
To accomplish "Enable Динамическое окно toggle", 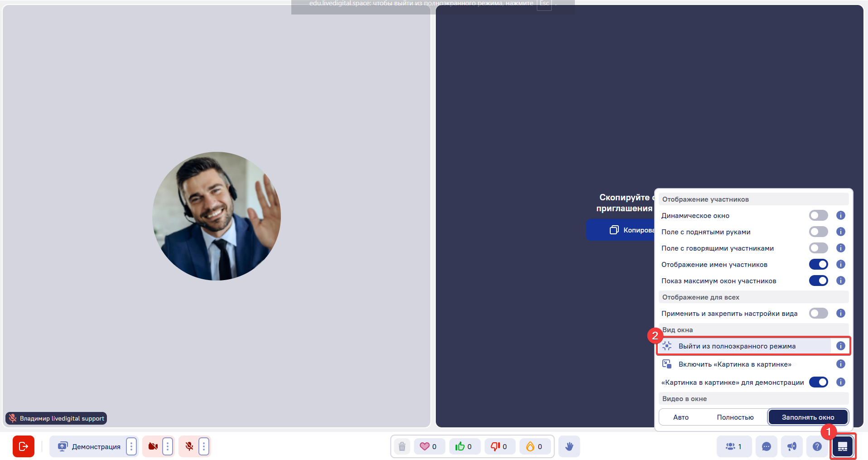I will [818, 215].
